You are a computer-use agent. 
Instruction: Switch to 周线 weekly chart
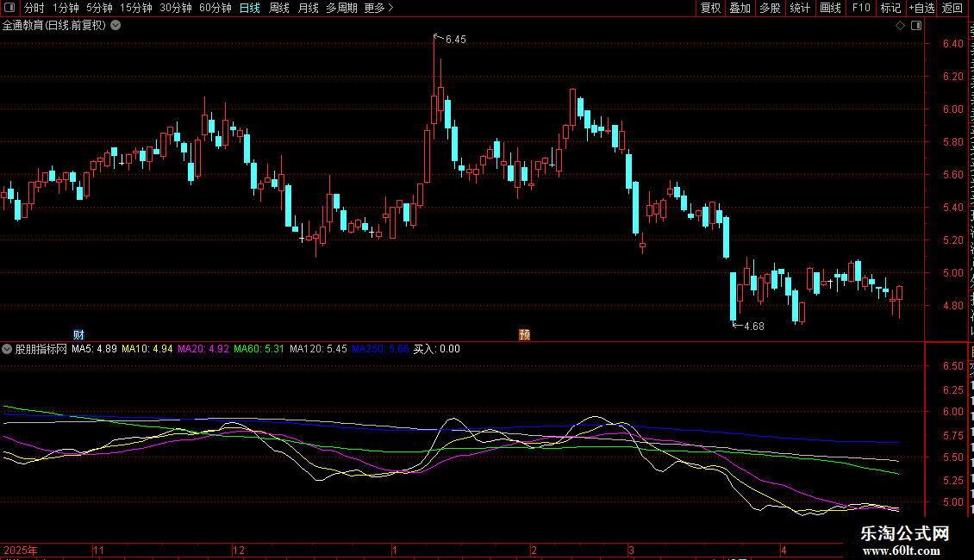pos(279,8)
